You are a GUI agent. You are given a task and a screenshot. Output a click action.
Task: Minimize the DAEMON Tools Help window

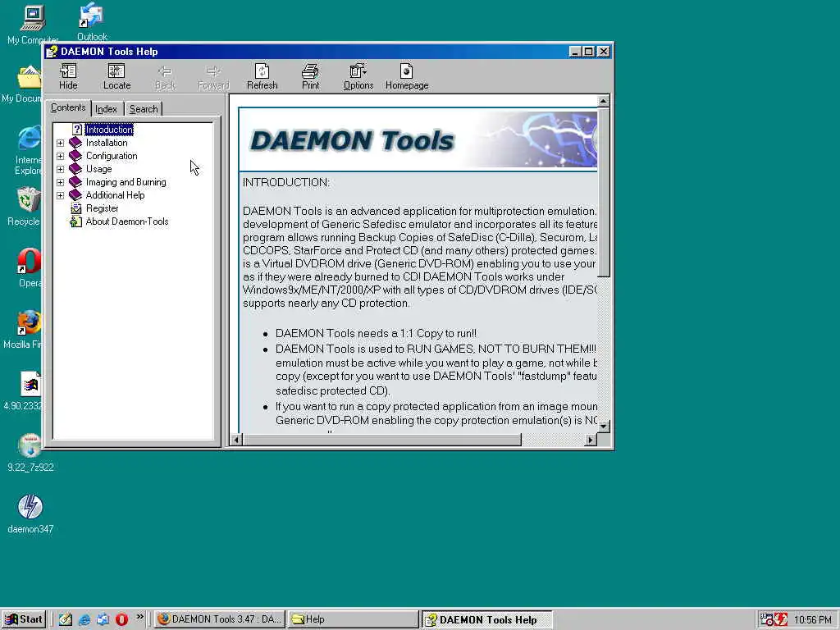coord(575,52)
